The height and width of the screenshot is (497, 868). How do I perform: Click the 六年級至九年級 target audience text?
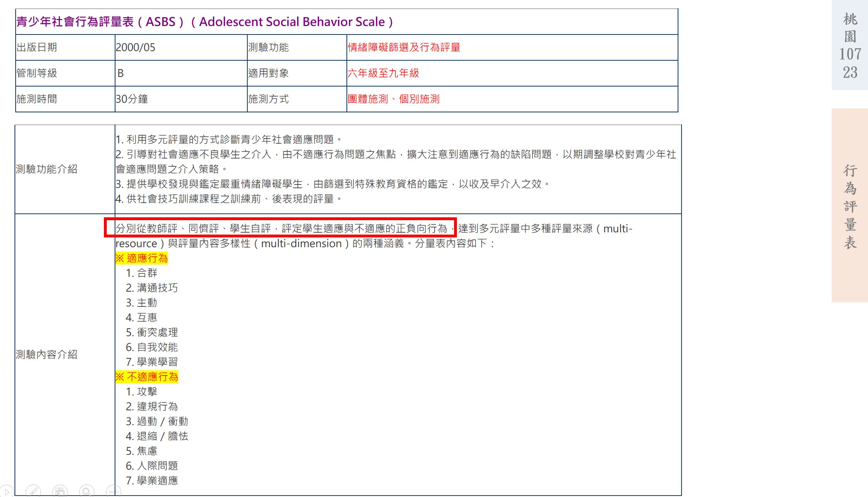[x=383, y=73]
